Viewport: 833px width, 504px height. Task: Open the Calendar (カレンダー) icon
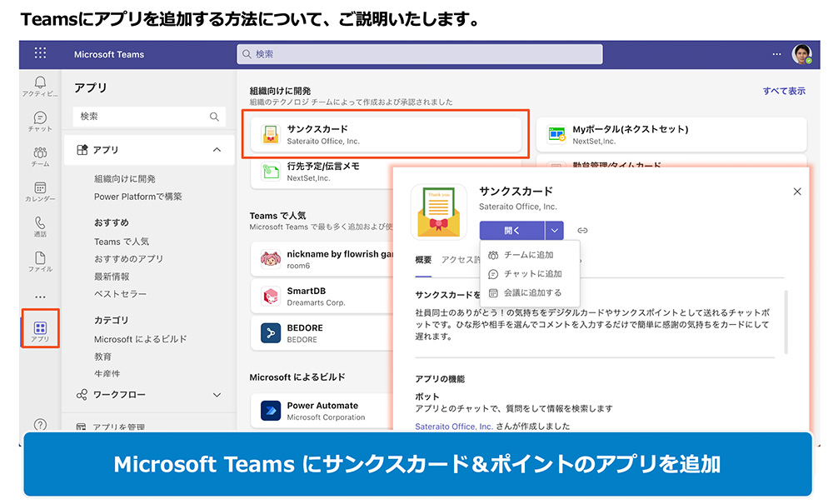point(40,187)
